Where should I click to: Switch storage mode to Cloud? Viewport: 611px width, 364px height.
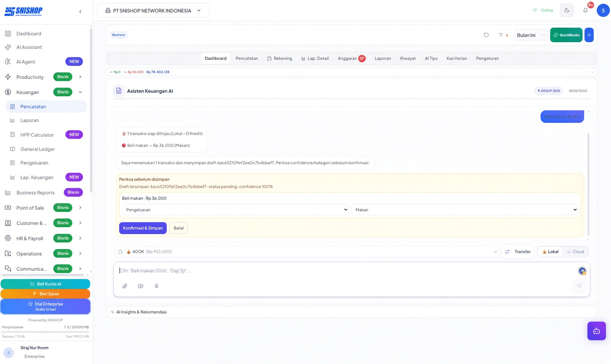coord(575,252)
